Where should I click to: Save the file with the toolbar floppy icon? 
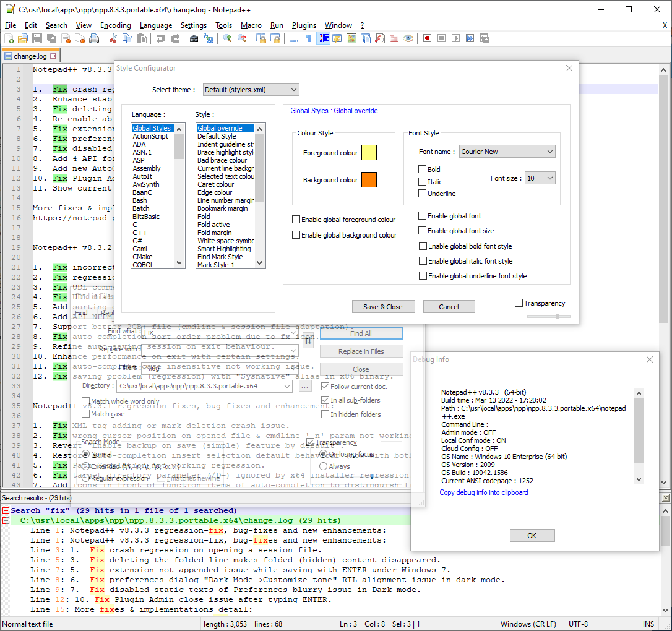[37, 38]
